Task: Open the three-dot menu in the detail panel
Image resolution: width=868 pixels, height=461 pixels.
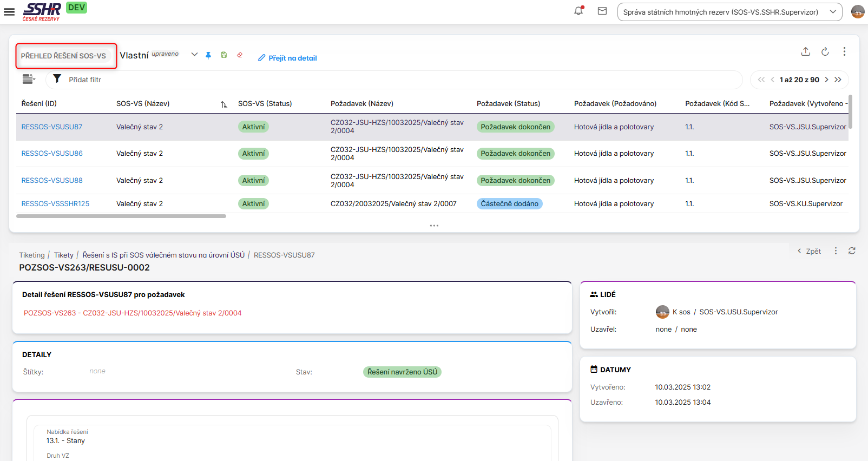Action: (x=836, y=251)
